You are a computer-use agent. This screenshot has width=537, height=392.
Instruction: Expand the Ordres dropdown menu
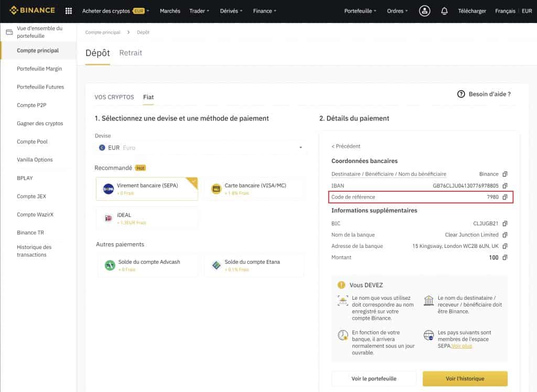[398, 10]
